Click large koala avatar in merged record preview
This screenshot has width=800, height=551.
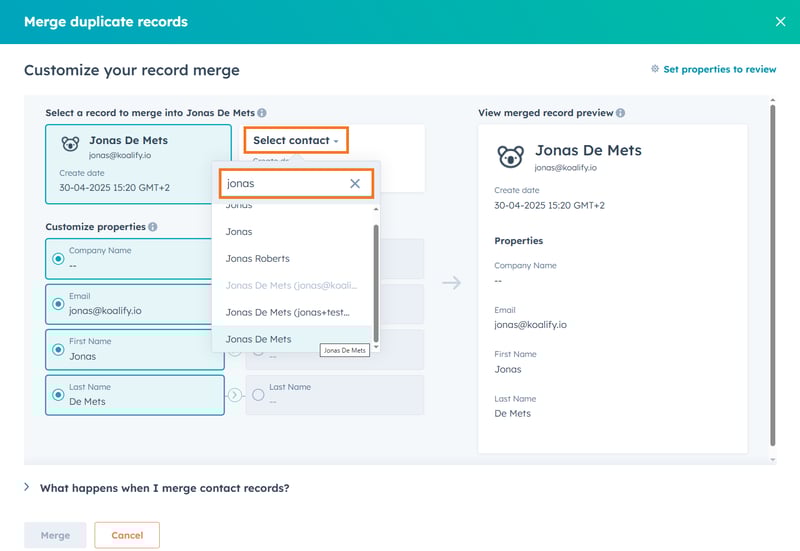tap(511, 157)
